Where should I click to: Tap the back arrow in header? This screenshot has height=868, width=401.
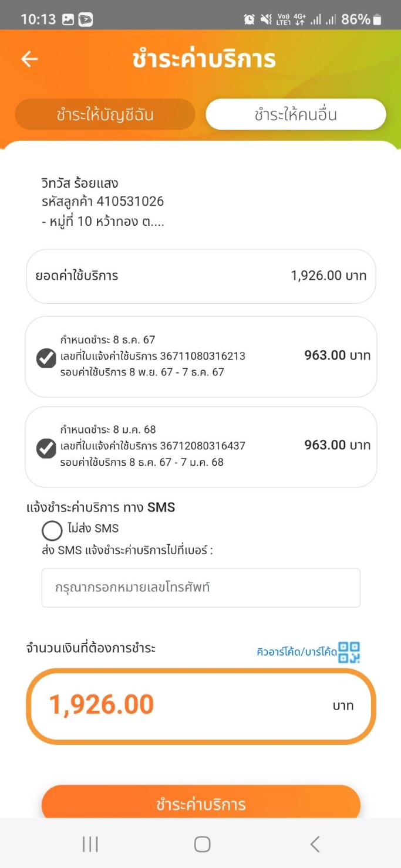[x=29, y=59]
